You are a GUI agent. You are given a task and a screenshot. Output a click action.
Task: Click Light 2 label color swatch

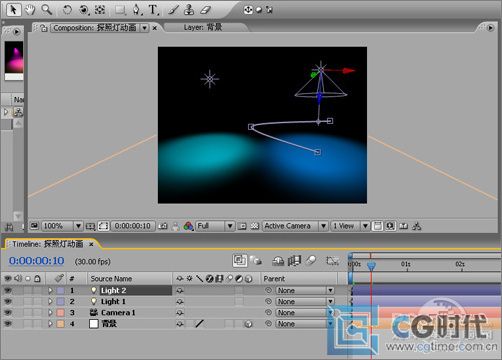tap(60, 290)
